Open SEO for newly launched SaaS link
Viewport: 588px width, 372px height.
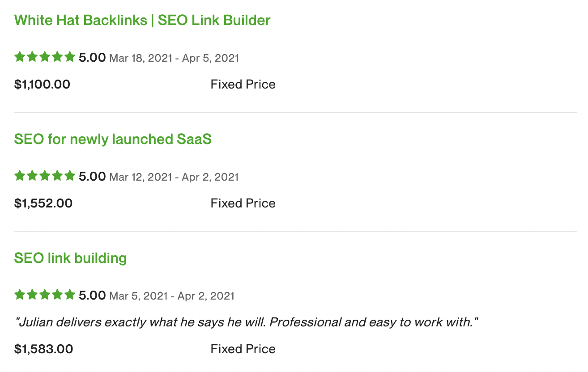coord(113,139)
